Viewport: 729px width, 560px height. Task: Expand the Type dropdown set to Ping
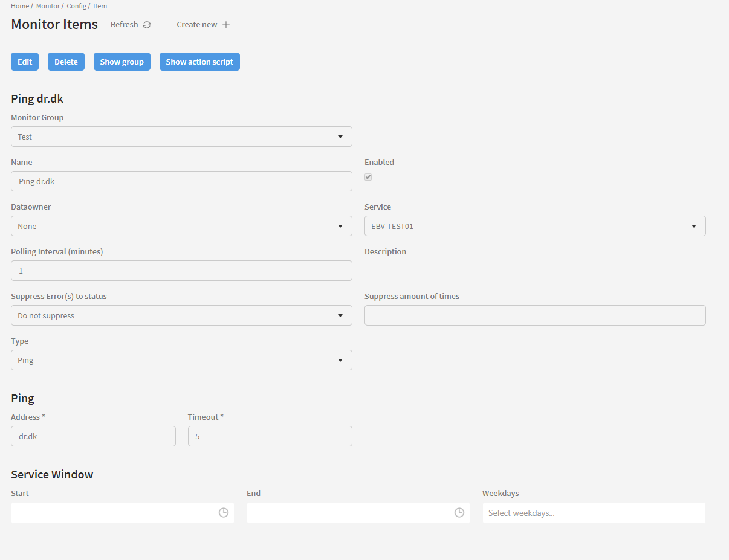tap(181, 360)
